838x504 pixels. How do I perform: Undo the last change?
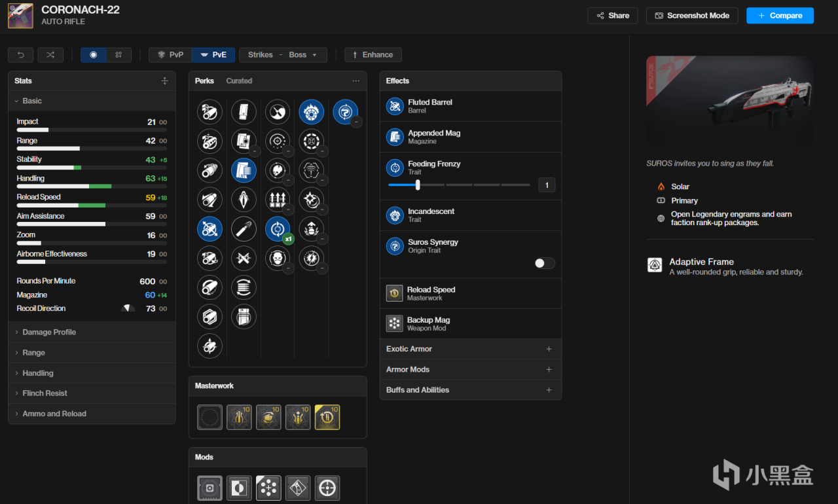click(21, 55)
